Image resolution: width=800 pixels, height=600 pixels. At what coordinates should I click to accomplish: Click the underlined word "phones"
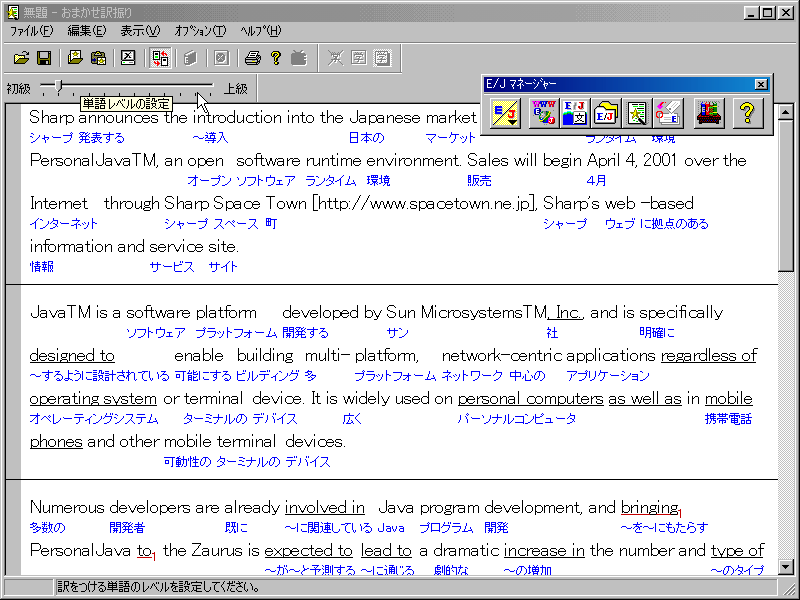[x=56, y=441]
